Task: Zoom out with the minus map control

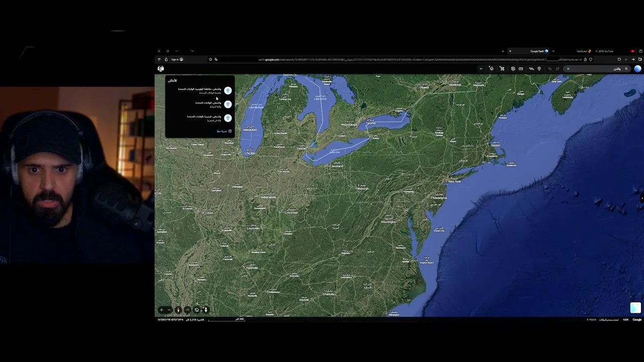Action: point(169,310)
